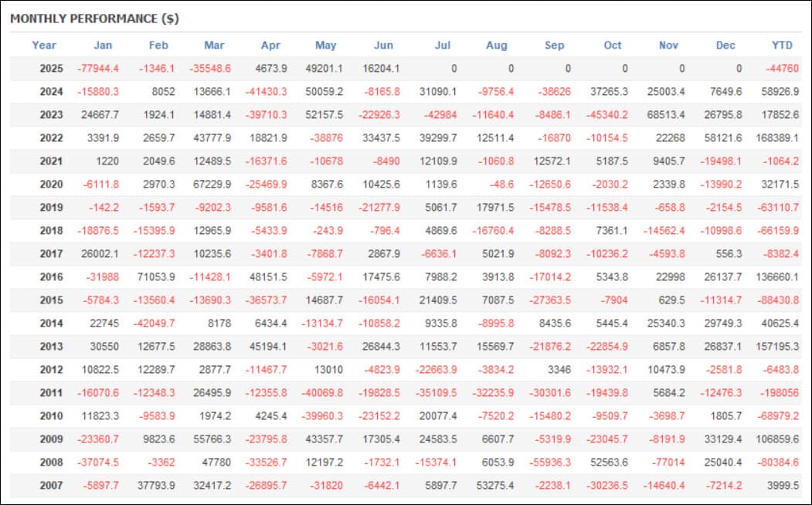Click the 2023 Jul value -42984
The image size is (812, 505).
coord(440,115)
